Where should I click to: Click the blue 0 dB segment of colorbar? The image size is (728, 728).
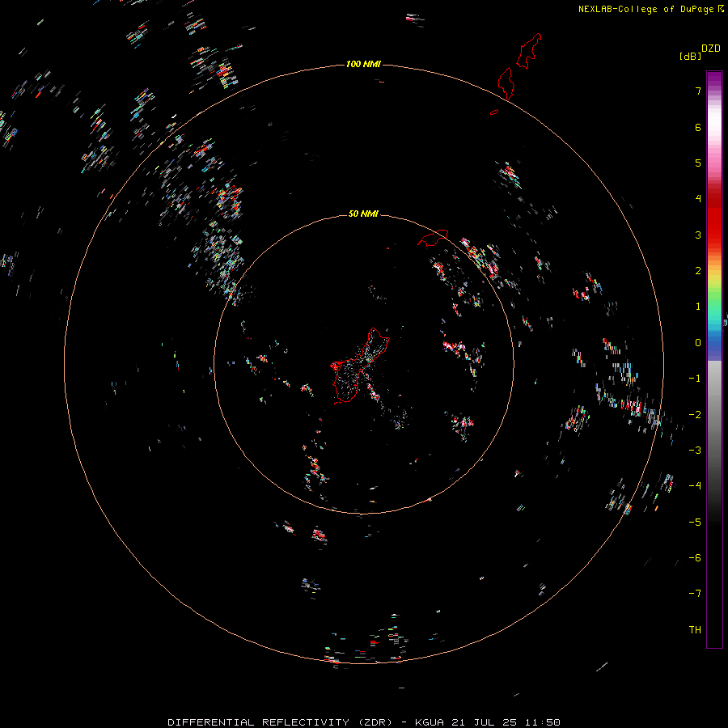click(714, 344)
